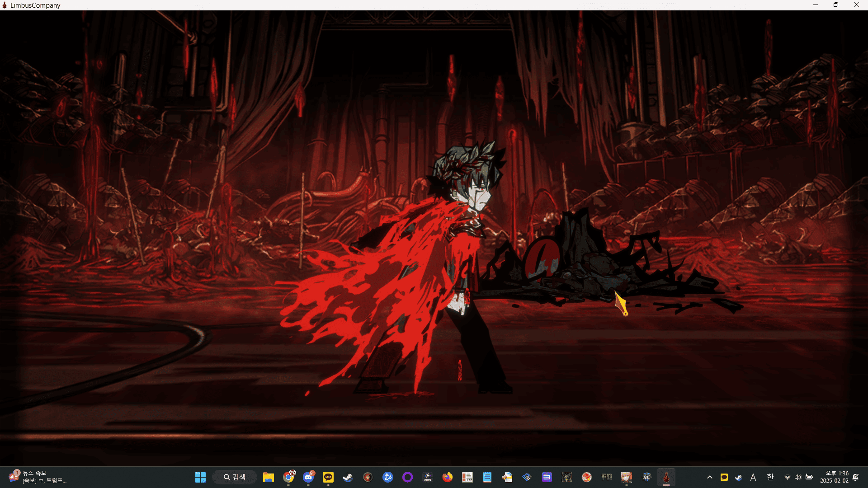This screenshot has height=488, width=868.
Task: Open Firefox from the taskbar
Action: click(448, 477)
